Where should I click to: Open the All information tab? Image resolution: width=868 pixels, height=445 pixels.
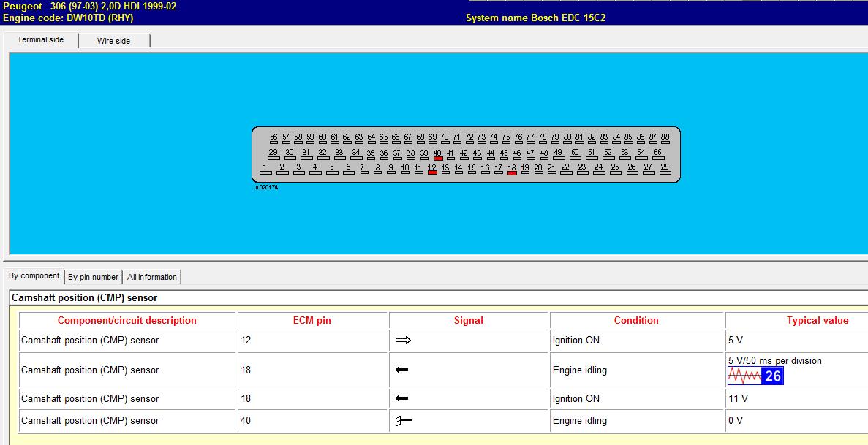click(x=152, y=277)
